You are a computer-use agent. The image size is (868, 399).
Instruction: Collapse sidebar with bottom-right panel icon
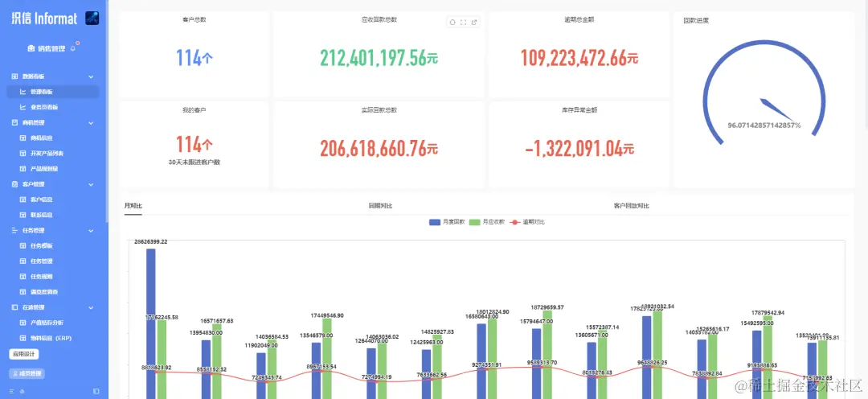pos(96,391)
